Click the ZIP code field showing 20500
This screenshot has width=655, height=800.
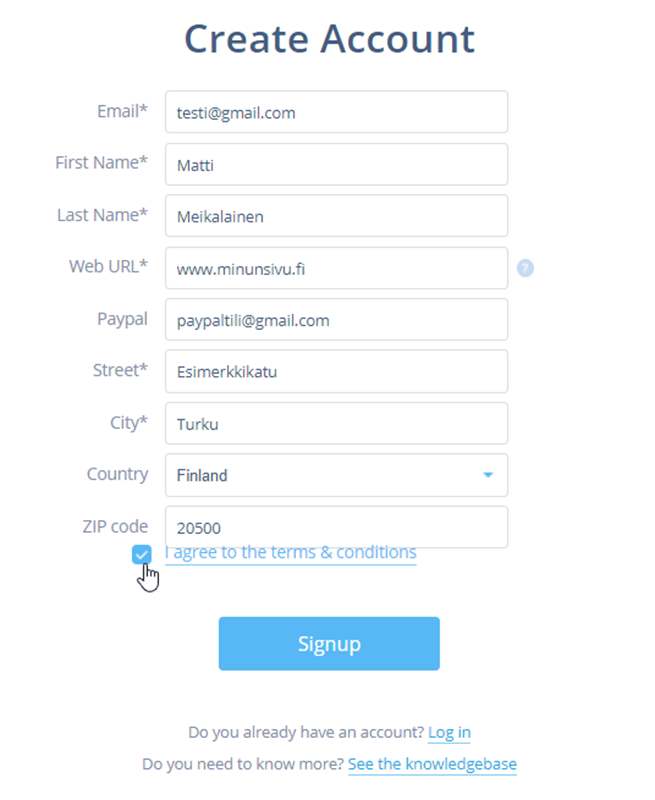336,527
